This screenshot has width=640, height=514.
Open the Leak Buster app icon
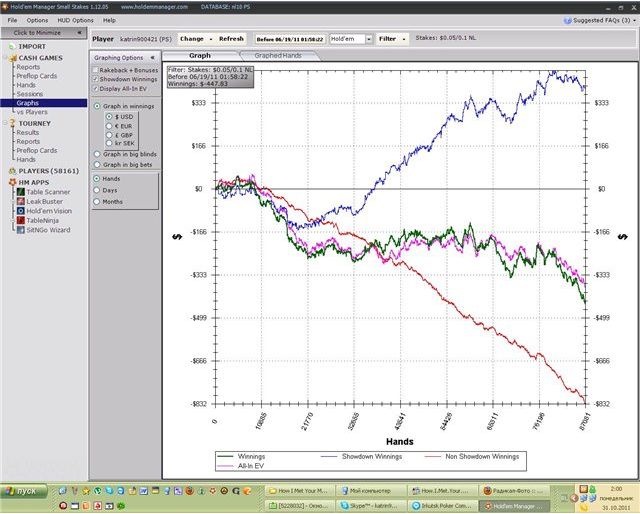[x=20, y=201]
